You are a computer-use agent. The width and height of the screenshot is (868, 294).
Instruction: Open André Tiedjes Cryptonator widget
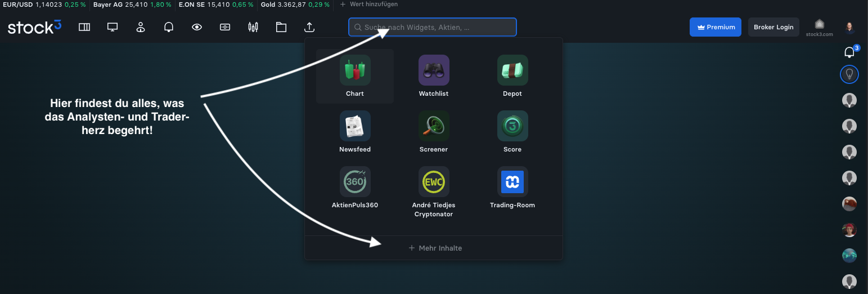click(434, 192)
